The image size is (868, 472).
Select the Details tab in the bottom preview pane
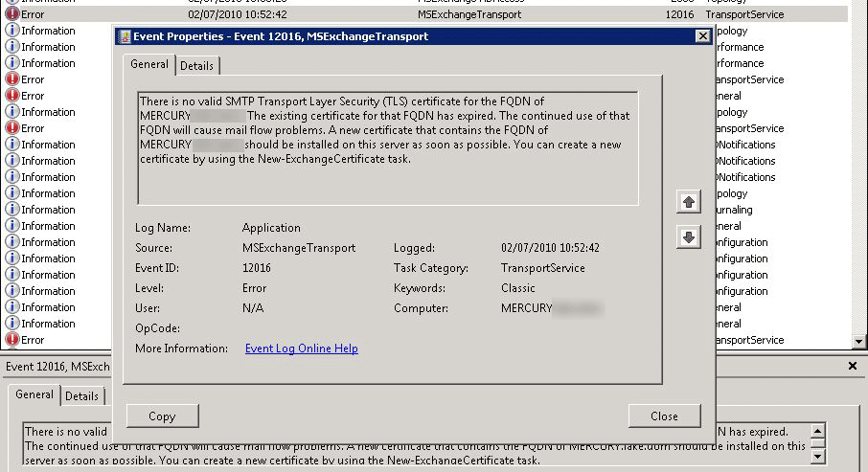click(x=82, y=396)
